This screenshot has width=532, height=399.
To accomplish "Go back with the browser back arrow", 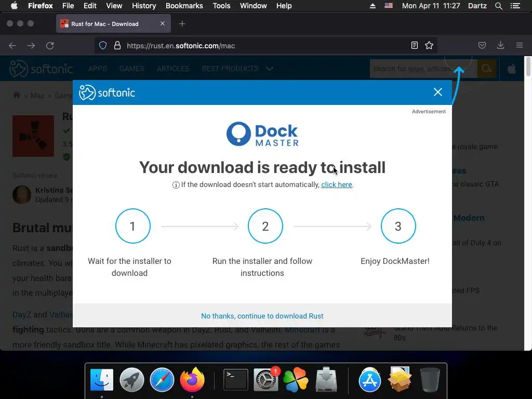I will pyautogui.click(x=12, y=46).
